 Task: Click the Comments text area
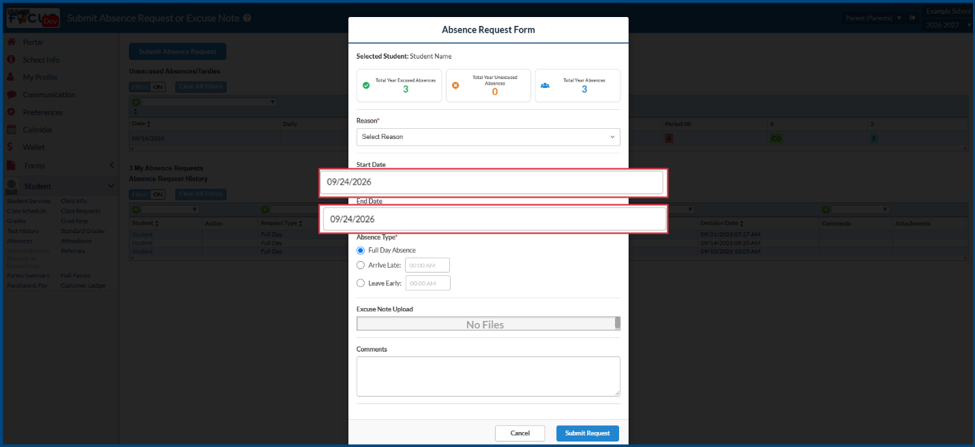[x=488, y=376]
